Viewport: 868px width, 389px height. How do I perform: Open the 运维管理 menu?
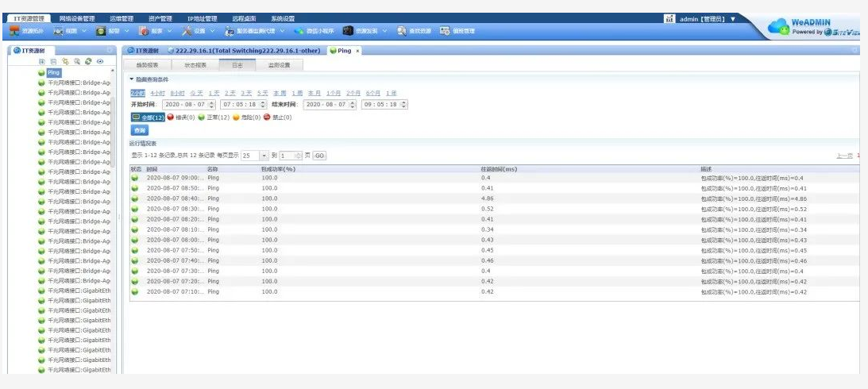pos(122,18)
